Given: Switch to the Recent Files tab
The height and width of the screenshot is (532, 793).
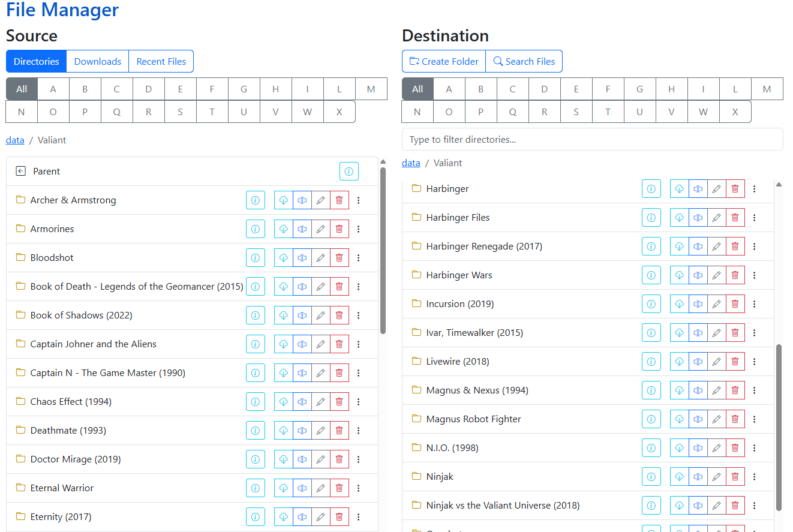Looking at the screenshot, I should [161, 61].
